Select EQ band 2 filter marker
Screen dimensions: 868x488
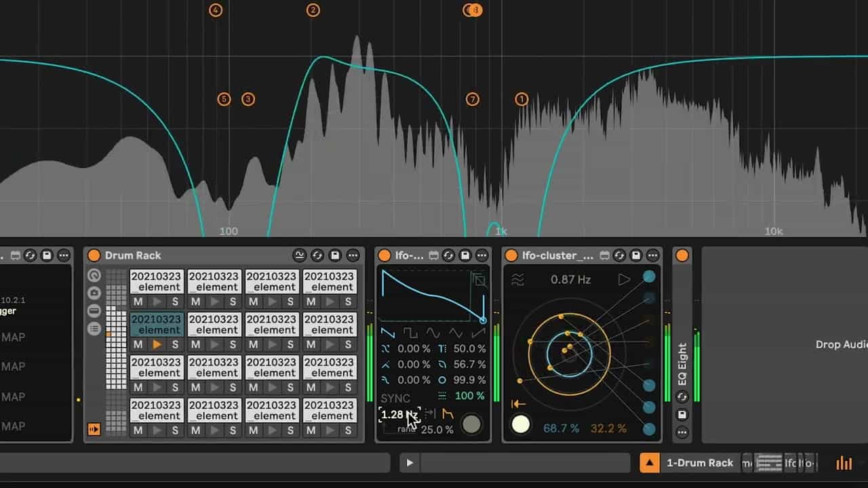(313, 10)
